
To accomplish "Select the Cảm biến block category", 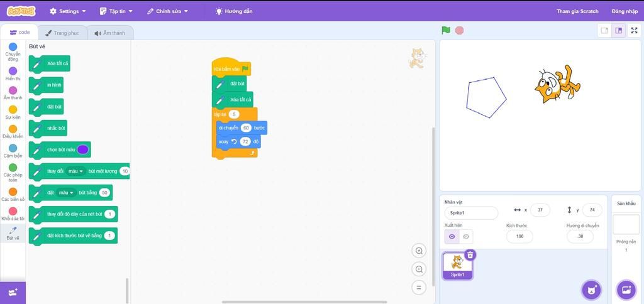I will 13,151.
